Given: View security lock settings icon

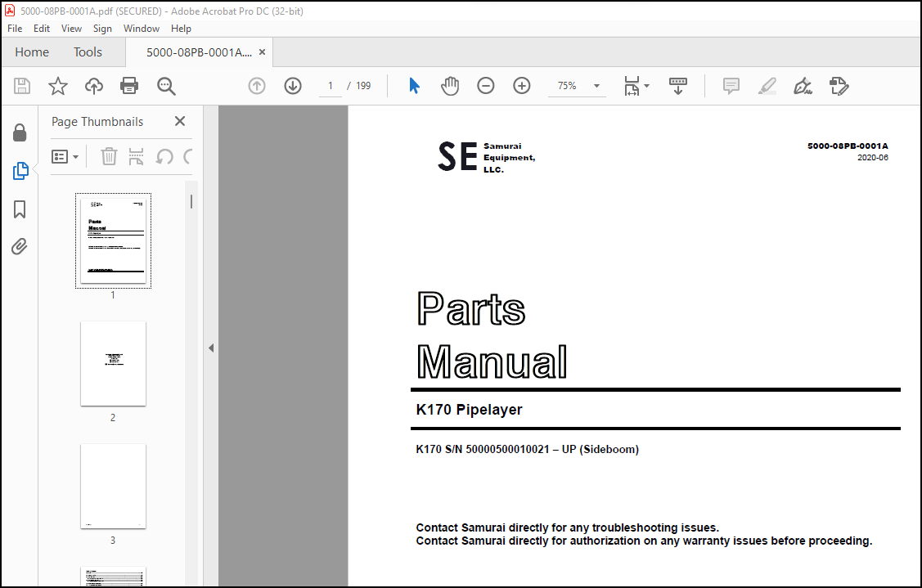Looking at the screenshot, I should tap(20, 132).
